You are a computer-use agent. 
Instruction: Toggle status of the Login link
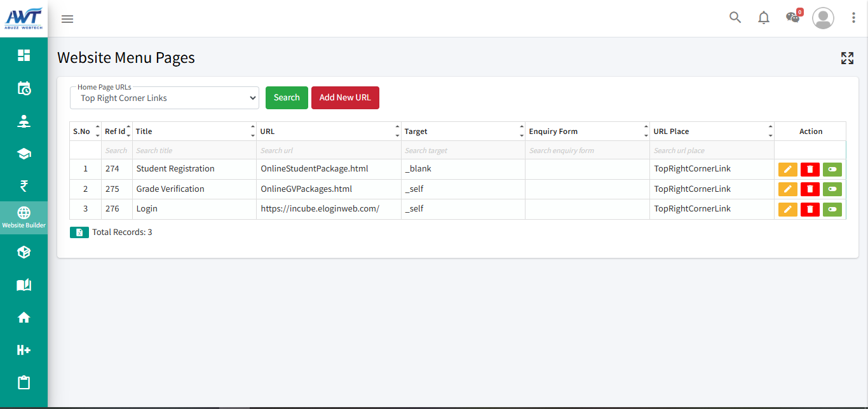click(x=832, y=209)
